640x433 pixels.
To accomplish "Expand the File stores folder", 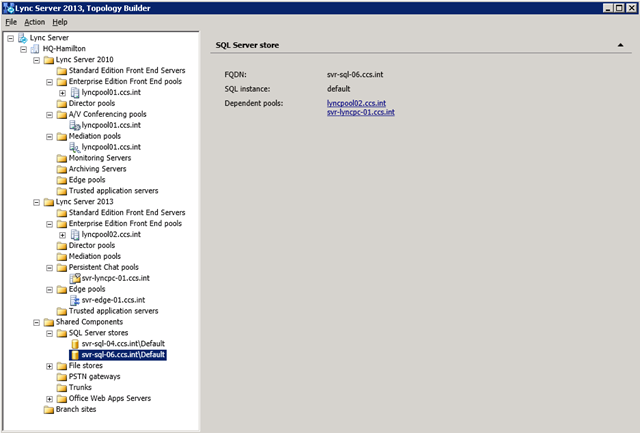I will (49, 366).
